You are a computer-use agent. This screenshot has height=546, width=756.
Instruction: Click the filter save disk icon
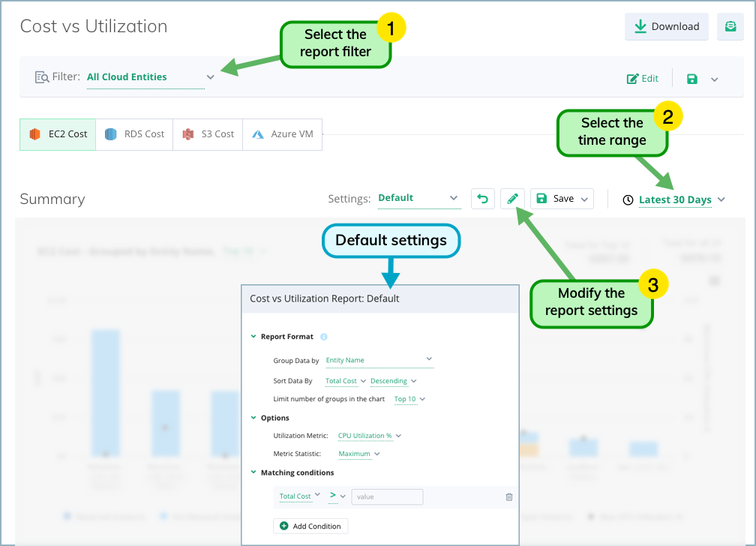[691, 79]
